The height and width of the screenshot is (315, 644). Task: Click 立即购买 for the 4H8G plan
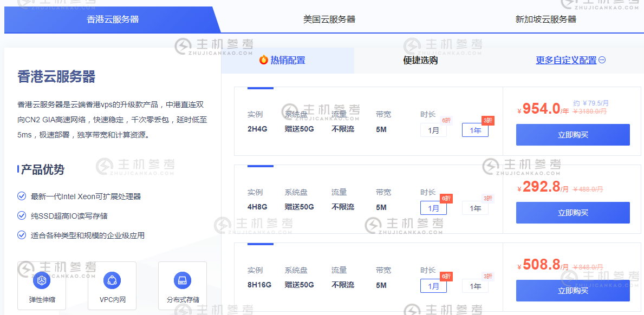click(573, 212)
